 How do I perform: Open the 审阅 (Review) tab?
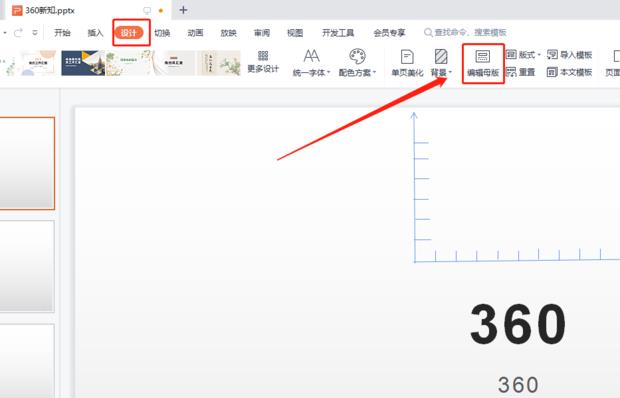(262, 33)
